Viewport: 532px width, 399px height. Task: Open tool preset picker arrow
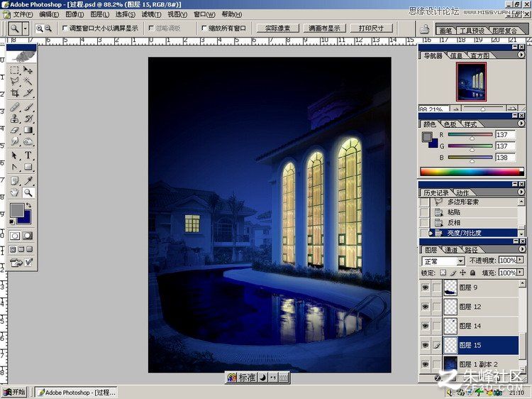26,28
